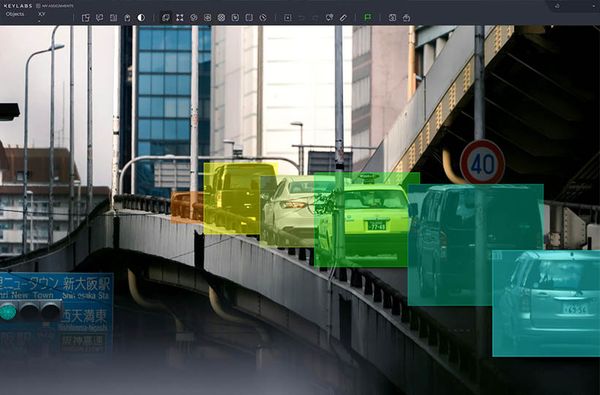Click the wheel-shaped target icon
The width and height of the screenshot is (600, 395).
pos(221,18)
